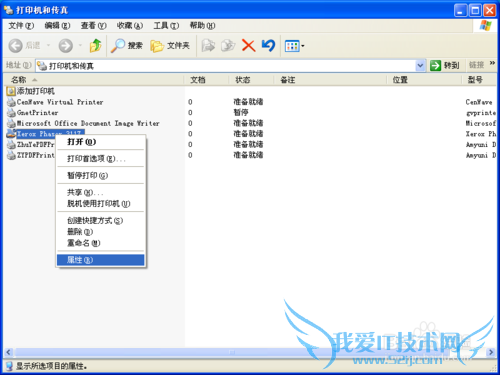Open the Favorites (收藏) menu
Image resolution: width=500 pixels, height=375 pixels.
pos(130,25)
